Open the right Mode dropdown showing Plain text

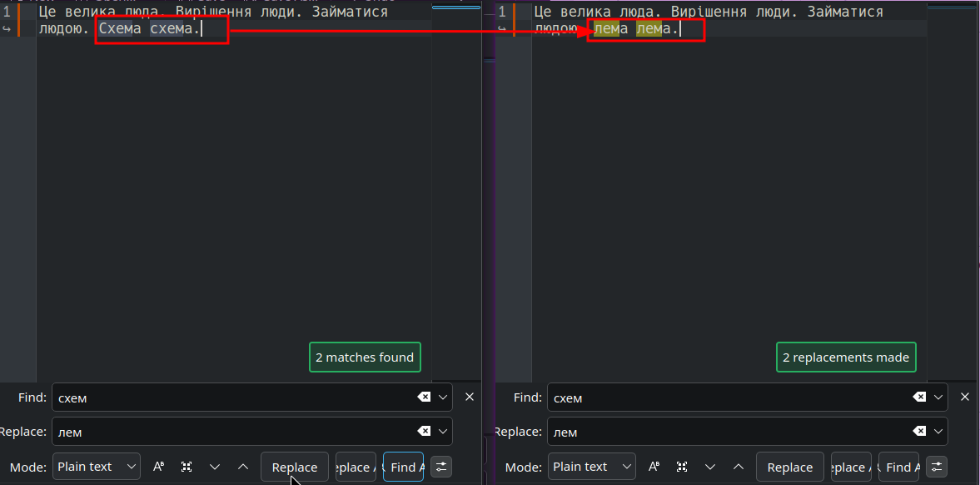[x=591, y=467]
